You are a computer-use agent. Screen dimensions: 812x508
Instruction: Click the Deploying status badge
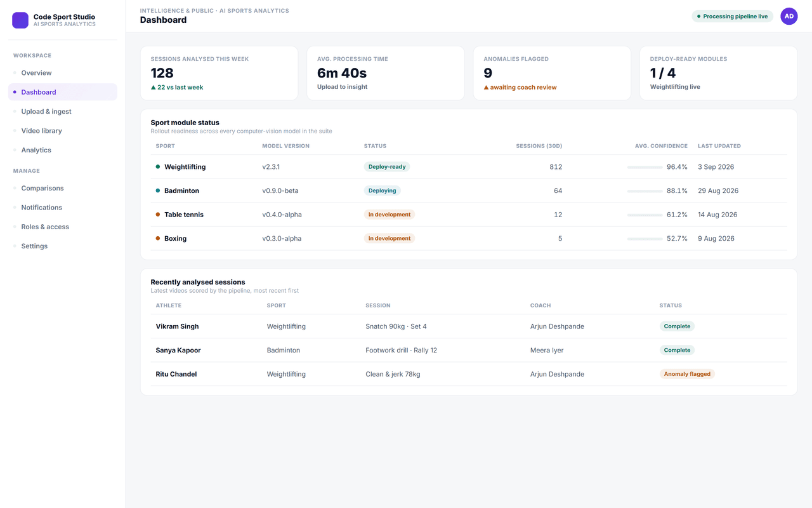(x=383, y=190)
